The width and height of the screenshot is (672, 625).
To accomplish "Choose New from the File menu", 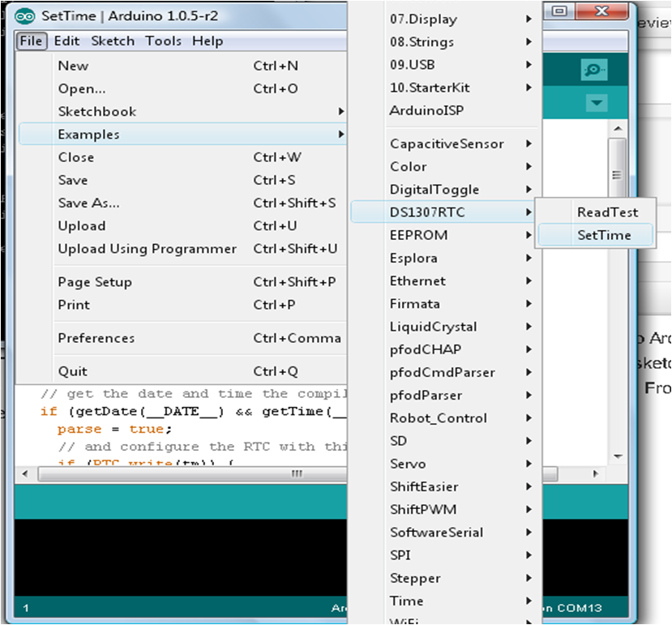I will click(x=182, y=66).
